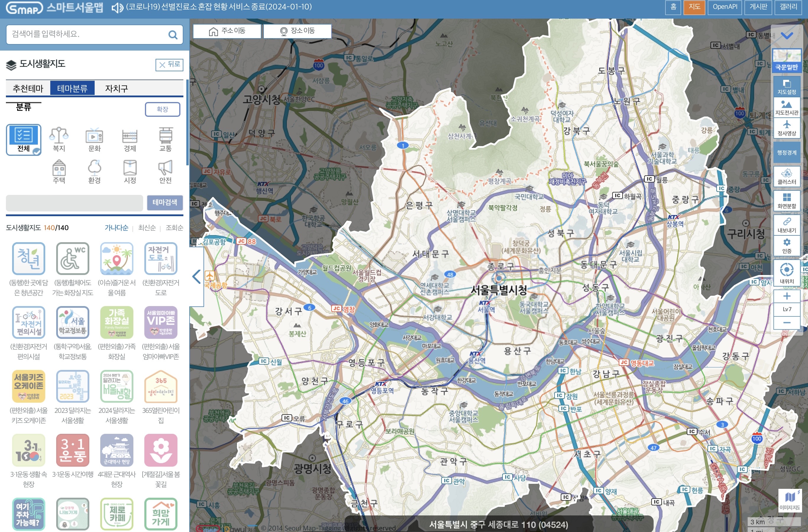Collapse the left side panel arrow
The width and height of the screenshot is (808, 532).
point(197,276)
